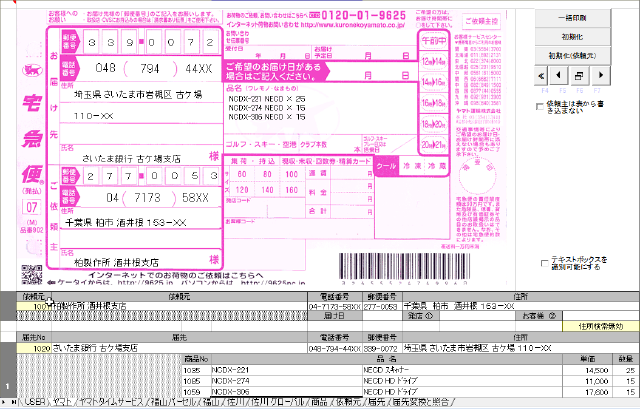This screenshot has width=640, height=409.
Task: Switch to the USER sheet tab
Action: tap(34, 402)
